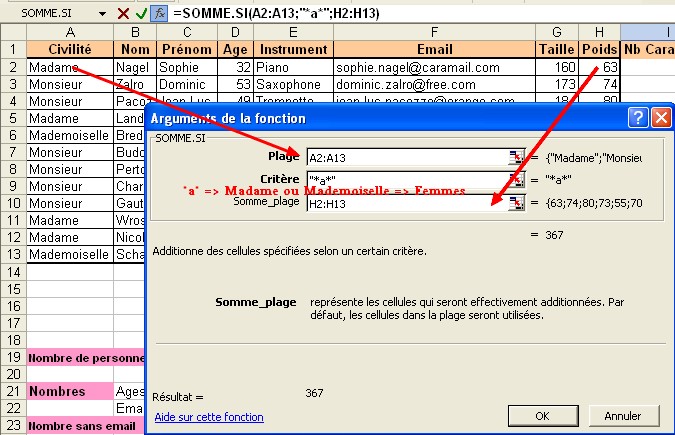
Task: Click the range selector icon beside Critère
Action: pos(516,180)
